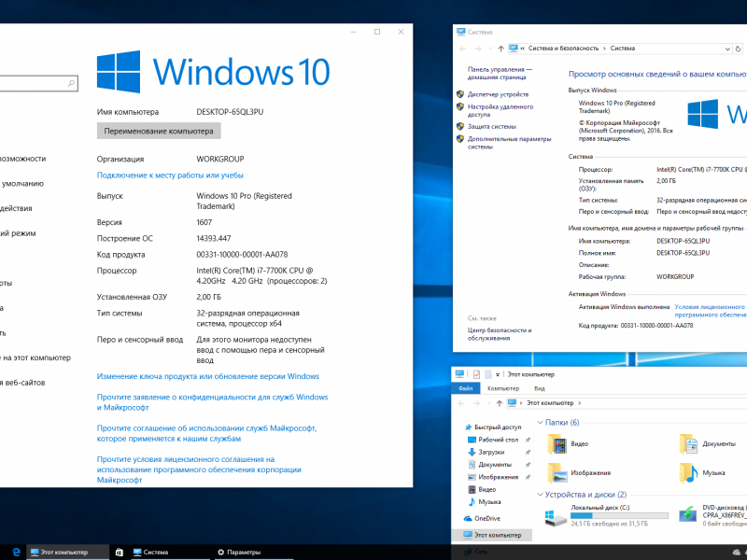Click the shield icon next to Диспетчер устройств

coord(460,94)
